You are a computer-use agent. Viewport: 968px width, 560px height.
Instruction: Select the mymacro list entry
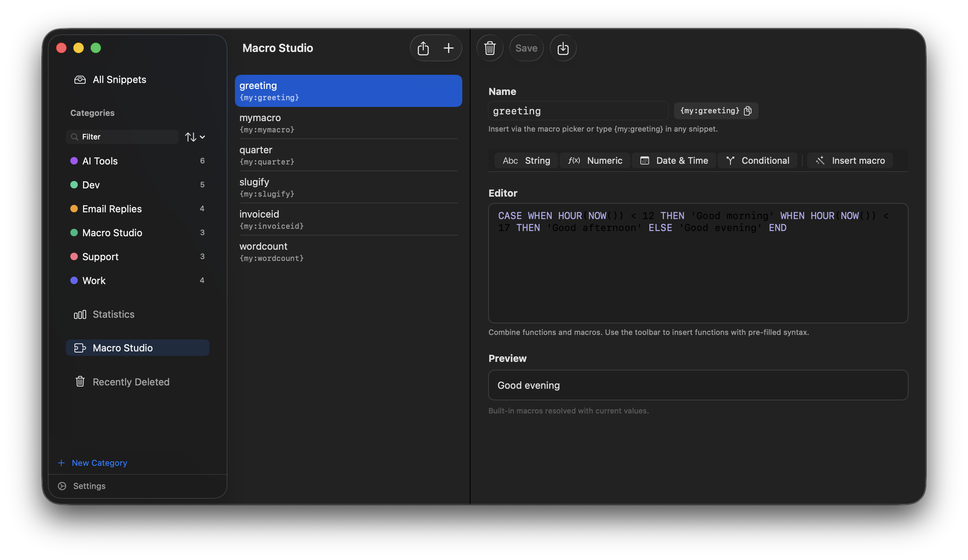click(348, 123)
